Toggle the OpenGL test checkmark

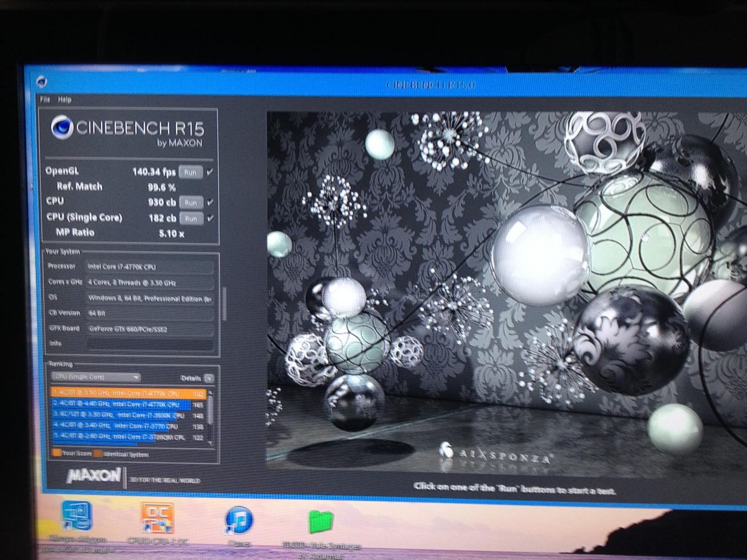pyautogui.click(x=210, y=172)
